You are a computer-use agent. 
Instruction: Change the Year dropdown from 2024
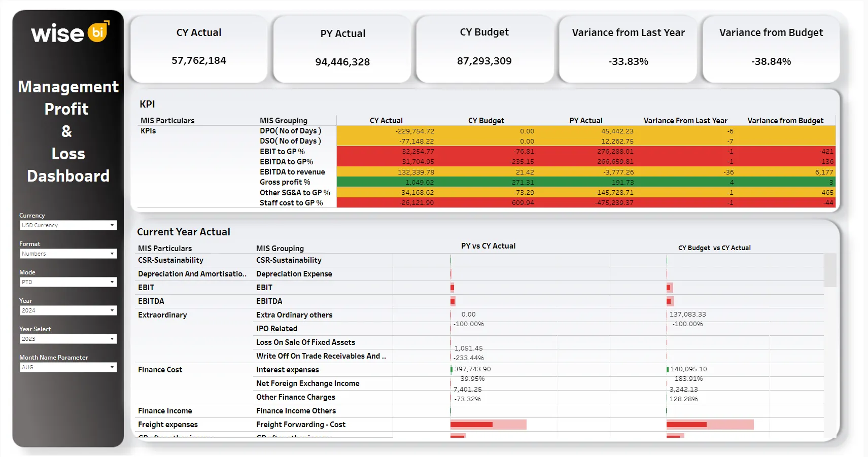click(68, 310)
